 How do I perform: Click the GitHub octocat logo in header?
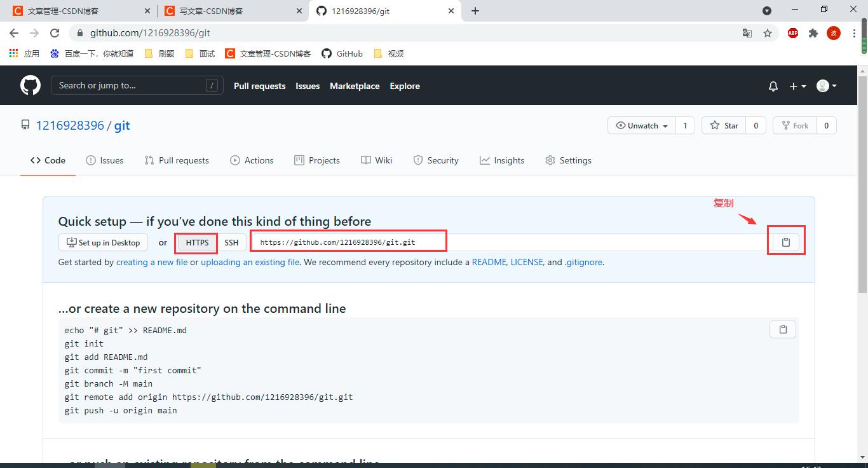(31, 85)
